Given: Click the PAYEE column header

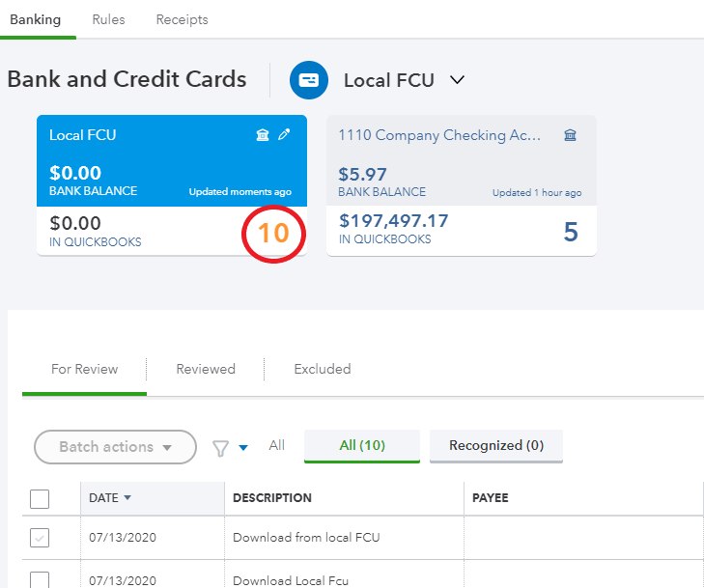Looking at the screenshot, I should click(491, 498).
